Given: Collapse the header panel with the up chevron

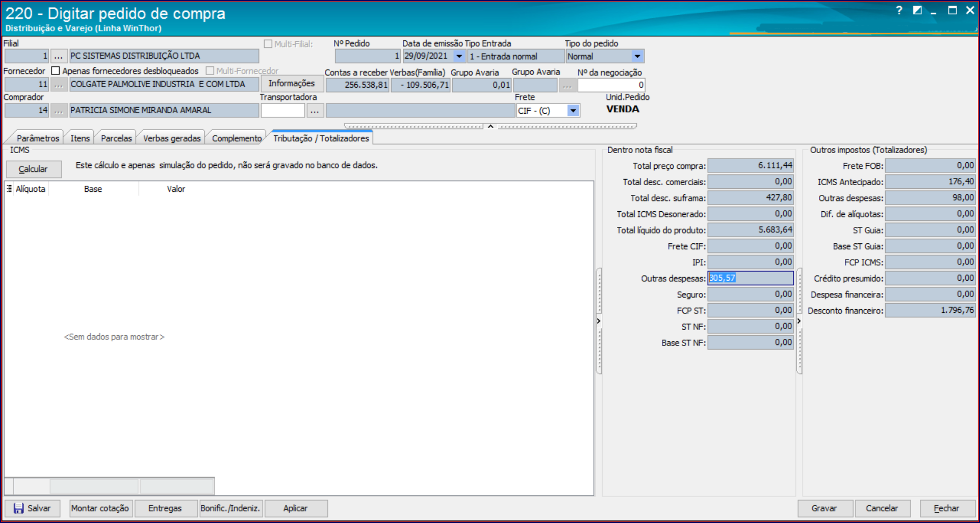Looking at the screenshot, I should pos(491,126).
